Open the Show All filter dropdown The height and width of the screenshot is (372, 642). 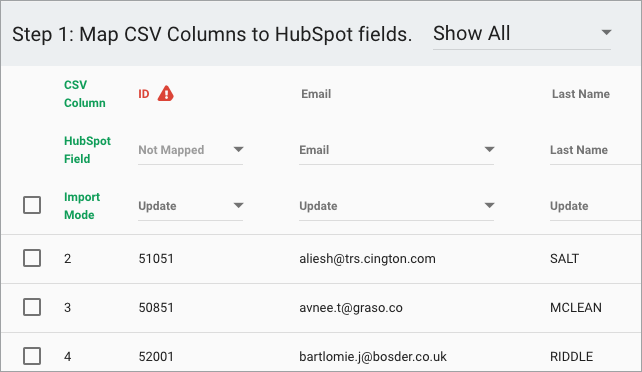pos(522,34)
